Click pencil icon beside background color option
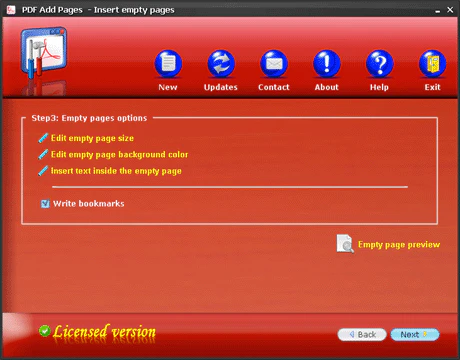The image size is (460, 360). (x=43, y=154)
